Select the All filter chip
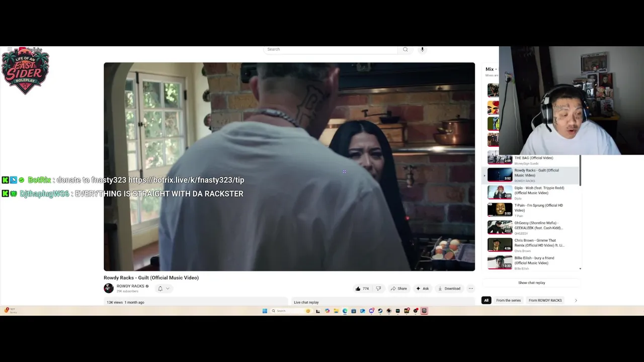 coord(486,300)
